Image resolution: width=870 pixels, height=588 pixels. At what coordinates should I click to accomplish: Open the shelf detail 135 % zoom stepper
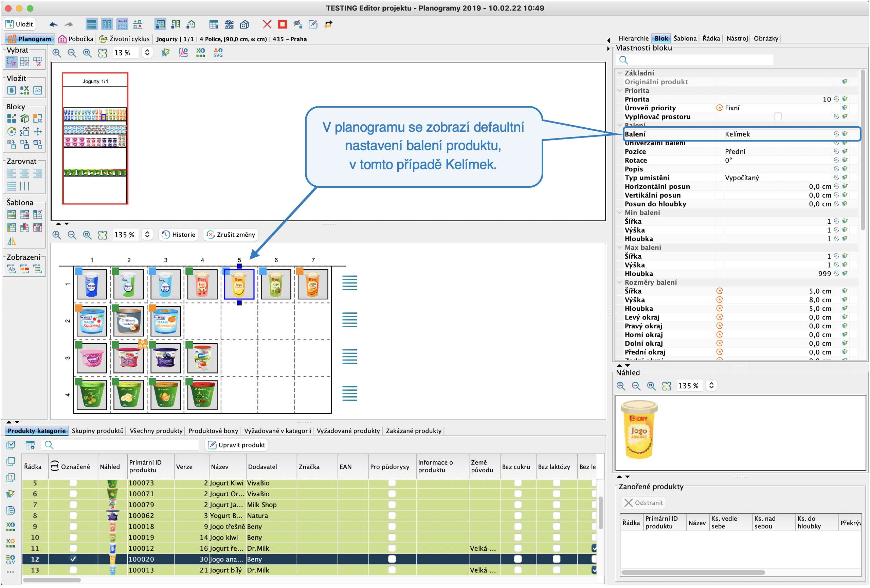(x=147, y=235)
